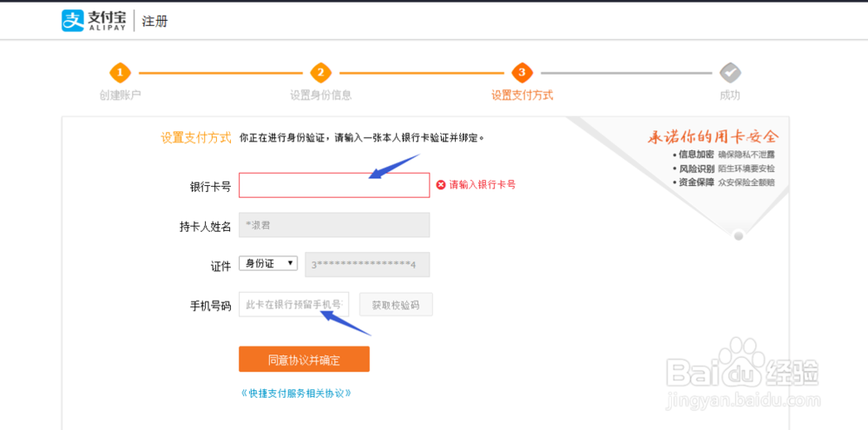The width and height of the screenshot is (868, 430).
Task: Click the 创建账户 step label
Action: pos(120,96)
